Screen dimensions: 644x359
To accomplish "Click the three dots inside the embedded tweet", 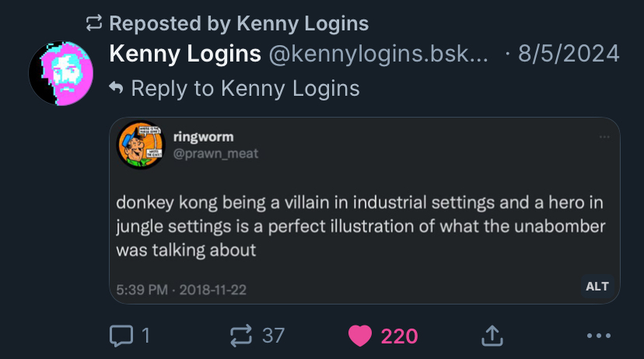I will point(604,137).
